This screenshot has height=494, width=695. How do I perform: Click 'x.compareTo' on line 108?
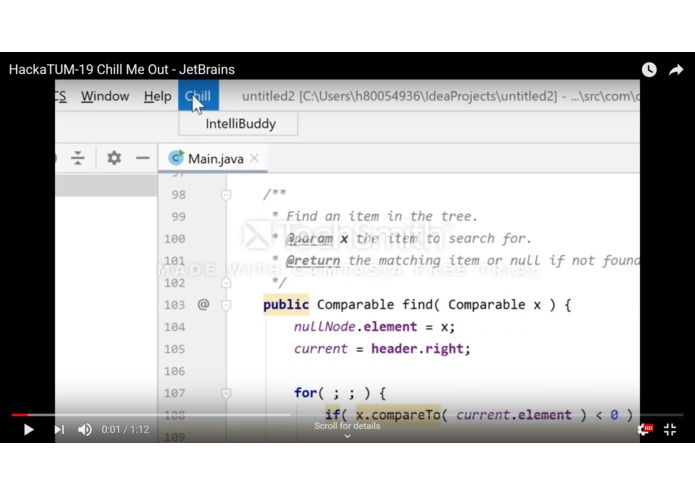coord(398,415)
